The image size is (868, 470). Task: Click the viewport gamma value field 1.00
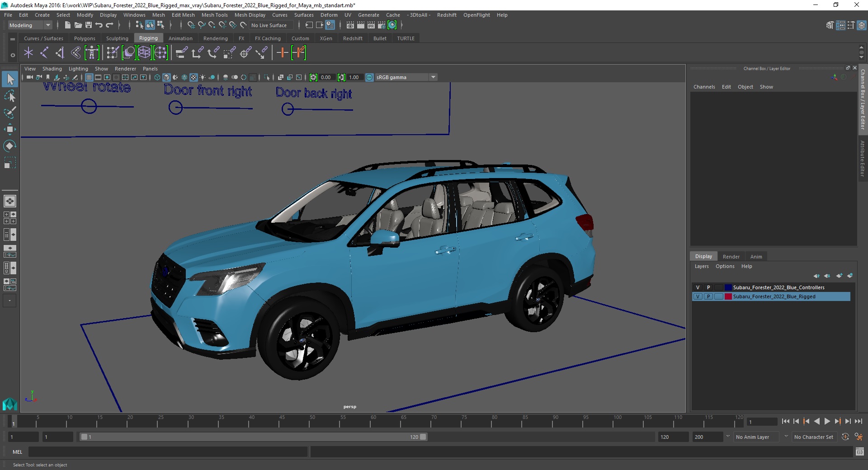(x=354, y=77)
